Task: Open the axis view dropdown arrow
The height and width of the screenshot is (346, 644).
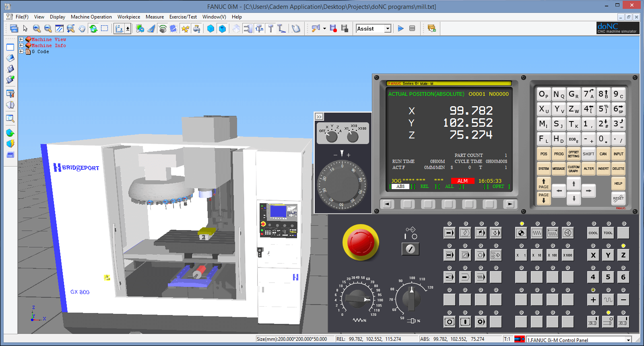Action: click(128, 29)
